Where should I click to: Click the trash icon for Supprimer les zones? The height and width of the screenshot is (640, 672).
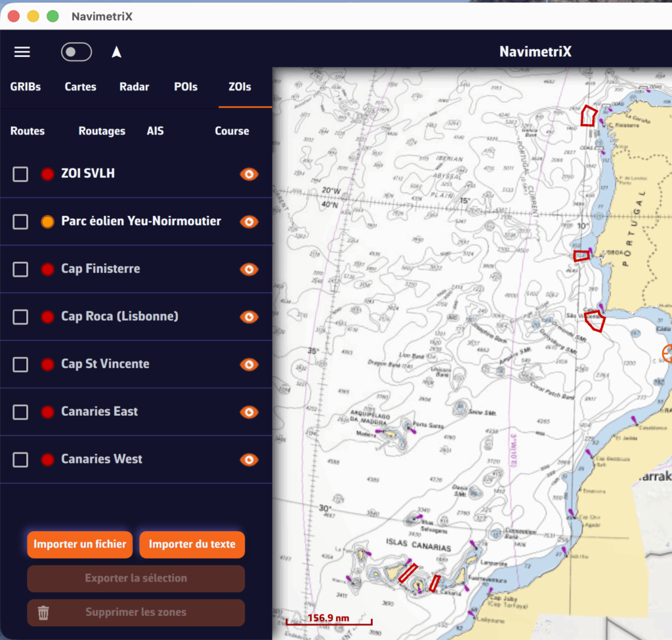coord(43,612)
